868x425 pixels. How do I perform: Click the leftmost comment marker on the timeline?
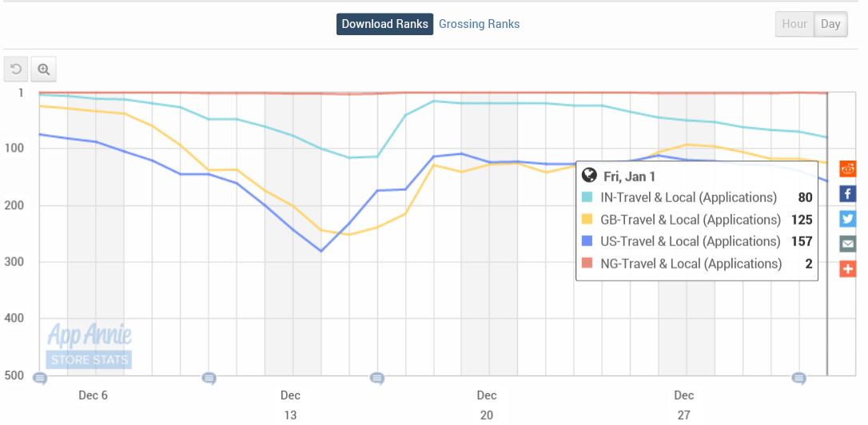pos(39,378)
